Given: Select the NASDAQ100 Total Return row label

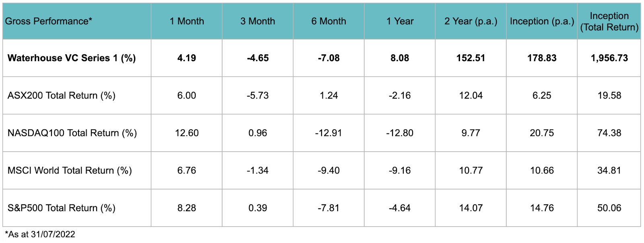Looking at the screenshot, I should coord(72,133).
